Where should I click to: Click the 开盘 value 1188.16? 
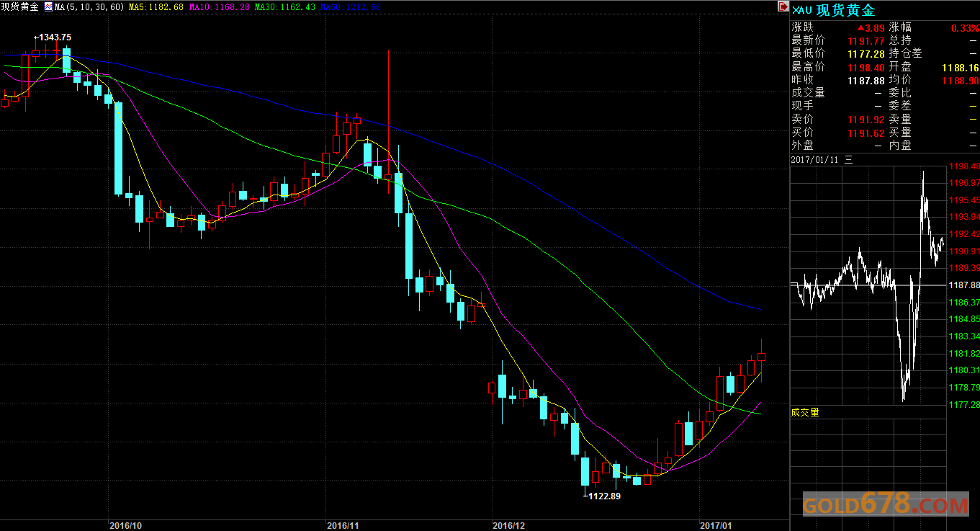(x=961, y=67)
